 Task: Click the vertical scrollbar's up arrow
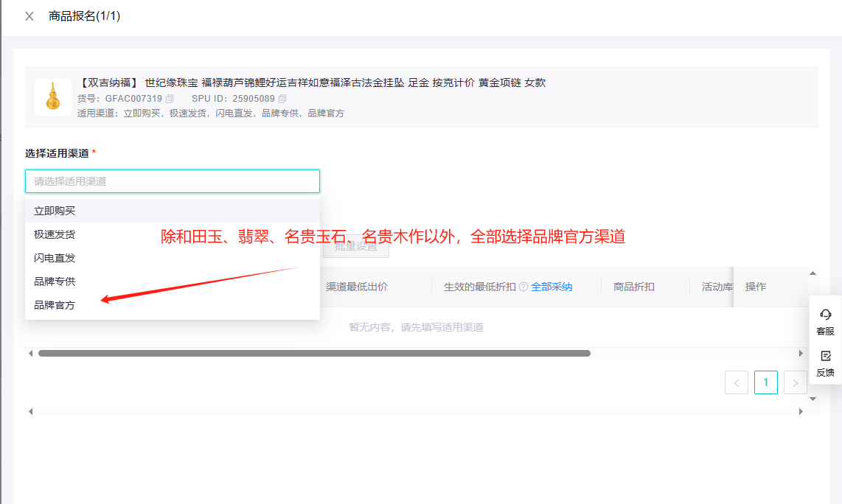(813, 273)
